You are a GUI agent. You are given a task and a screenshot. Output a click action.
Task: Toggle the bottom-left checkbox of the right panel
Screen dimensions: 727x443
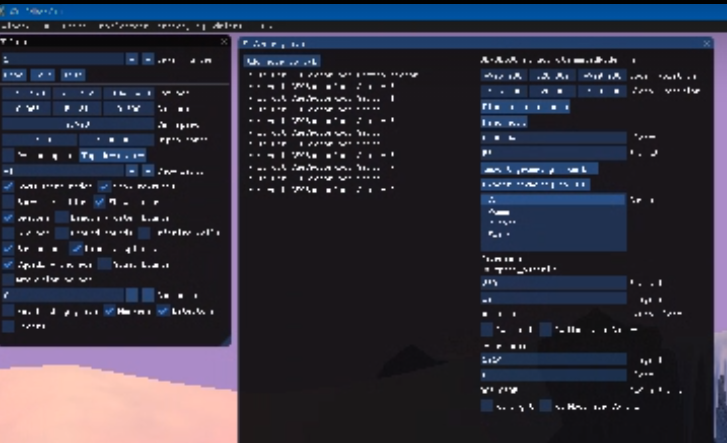point(487,406)
